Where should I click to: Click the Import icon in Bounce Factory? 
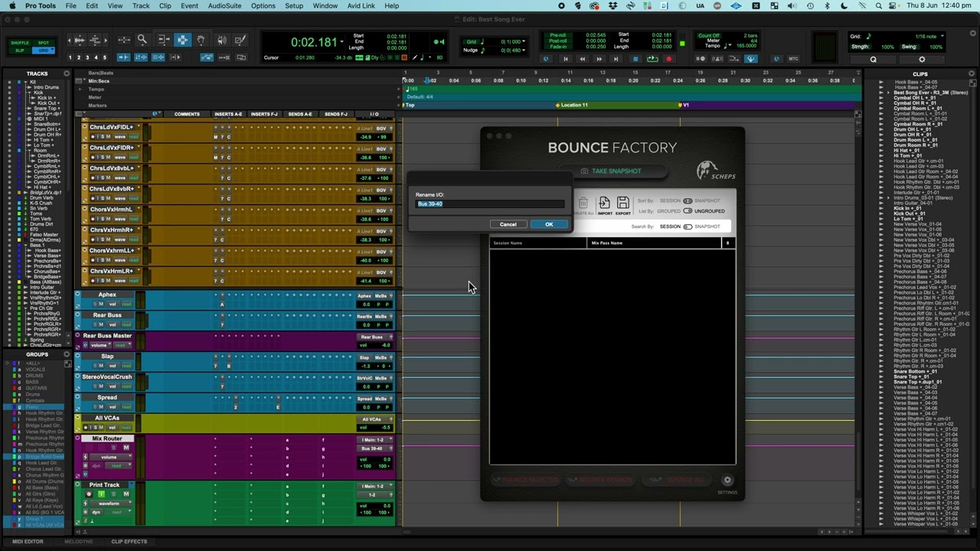[x=604, y=204]
